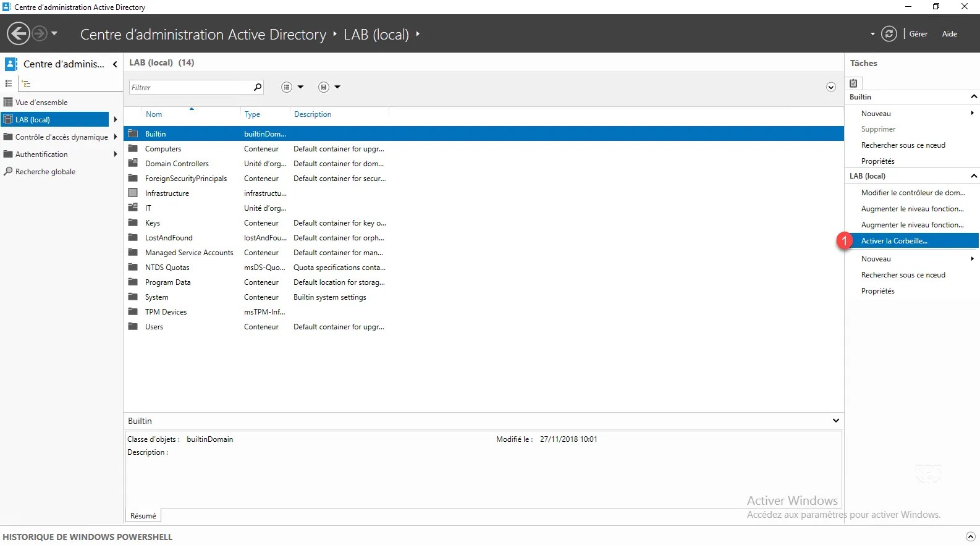Expand the Windows PowerShell history panel
The height and width of the screenshot is (545, 980).
pyautogui.click(x=970, y=537)
